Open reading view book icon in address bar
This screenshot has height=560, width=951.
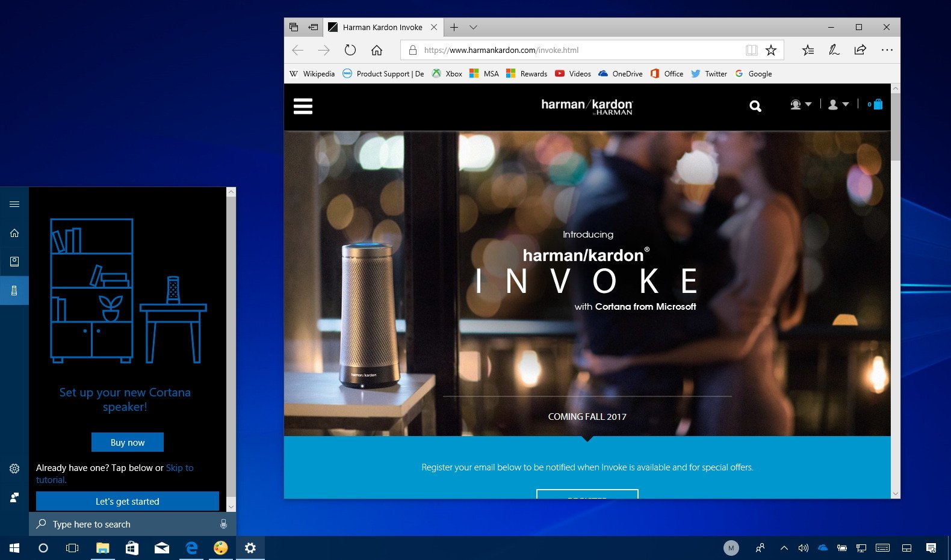[x=751, y=51]
